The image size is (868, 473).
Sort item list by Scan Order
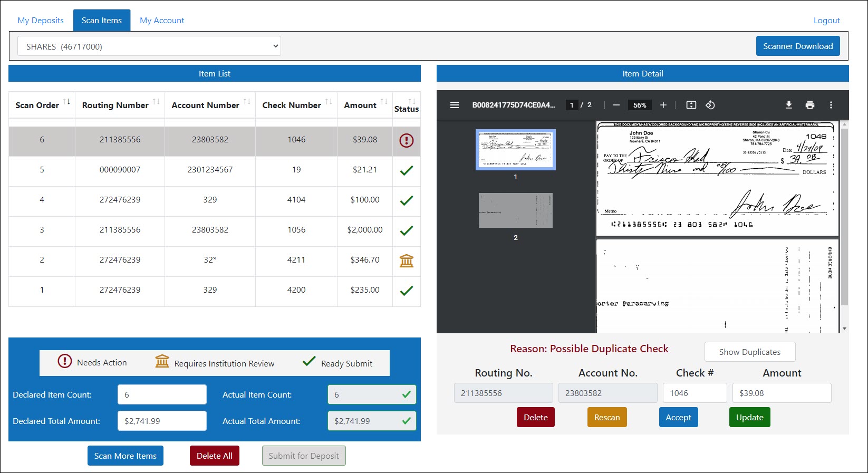(67, 102)
